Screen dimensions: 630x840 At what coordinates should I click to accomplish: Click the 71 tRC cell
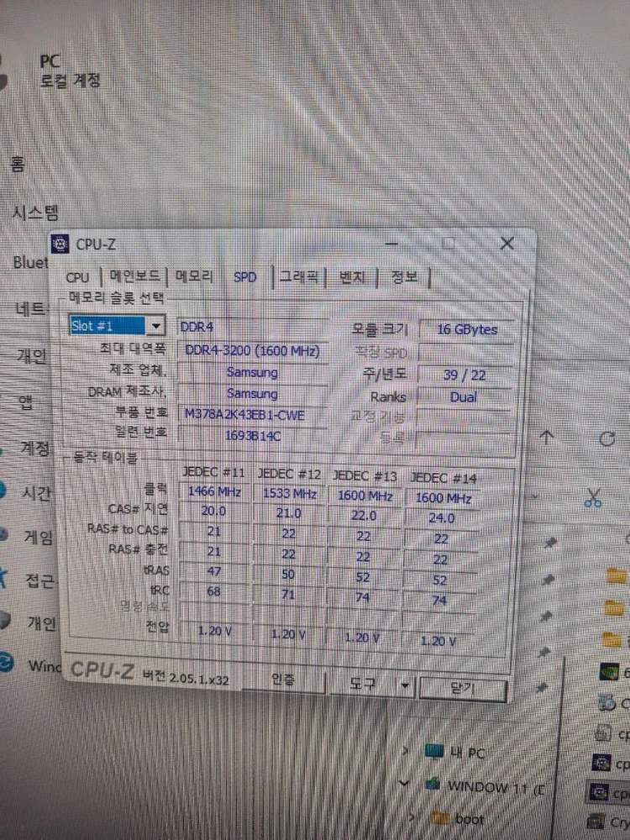point(288,594)
